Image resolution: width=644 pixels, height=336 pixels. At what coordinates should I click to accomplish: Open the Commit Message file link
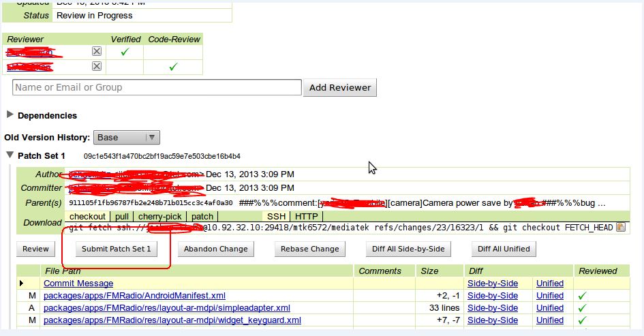[78, 284]
